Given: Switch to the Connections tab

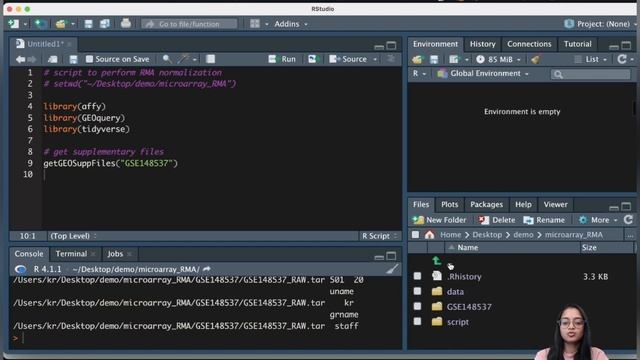Looking at the screenshot, I should point(529,44).
